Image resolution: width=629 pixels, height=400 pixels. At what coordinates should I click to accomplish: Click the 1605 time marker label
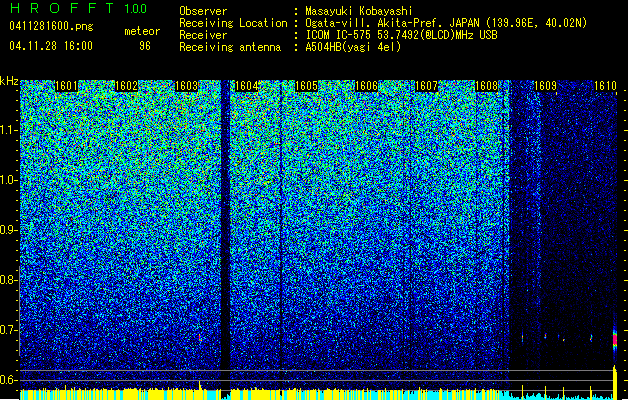click(x=306, y=86)
